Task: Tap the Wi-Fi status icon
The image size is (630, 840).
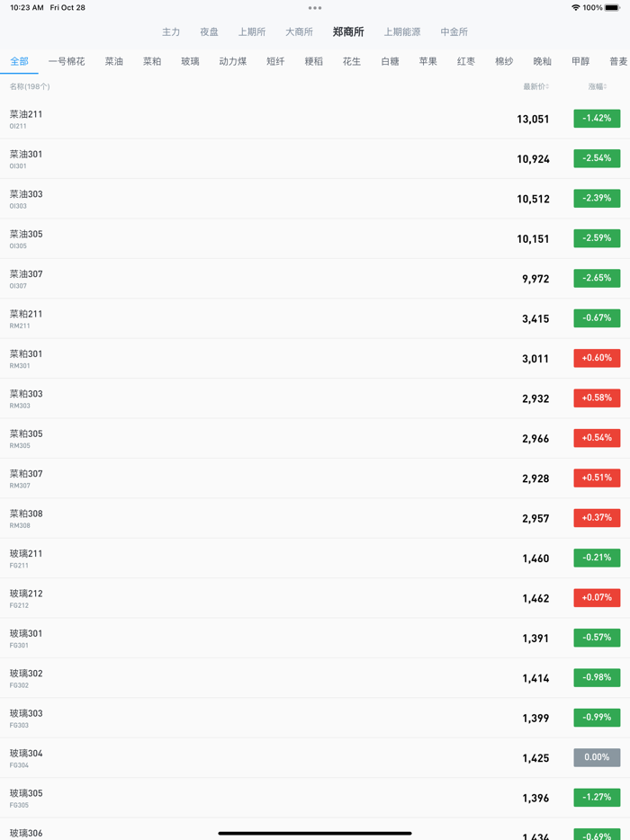Action: [575, 8]
